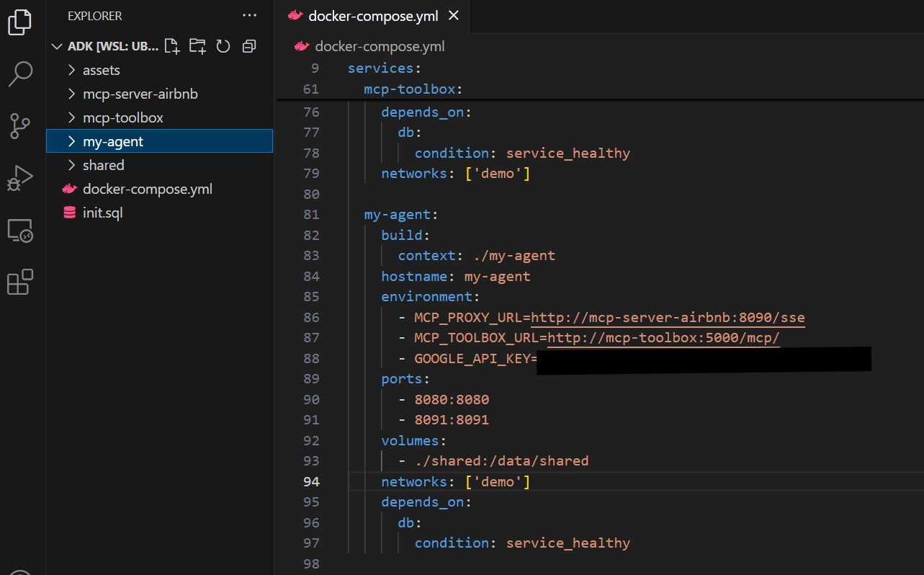
Task: Collapse the ADK workspace root folder
Action: click(x=57, y=46)
